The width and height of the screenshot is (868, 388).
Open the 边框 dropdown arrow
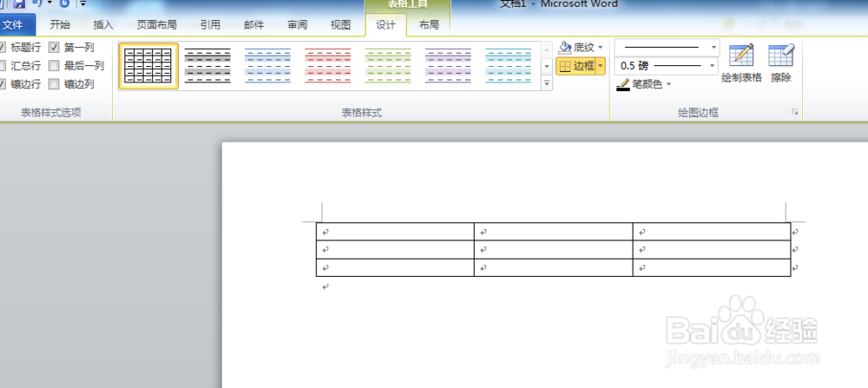tap(601, 67)
